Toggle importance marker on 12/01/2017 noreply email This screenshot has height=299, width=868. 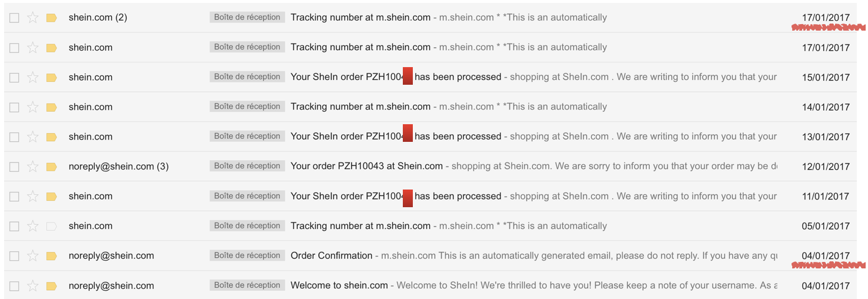(x=51, y=167)
